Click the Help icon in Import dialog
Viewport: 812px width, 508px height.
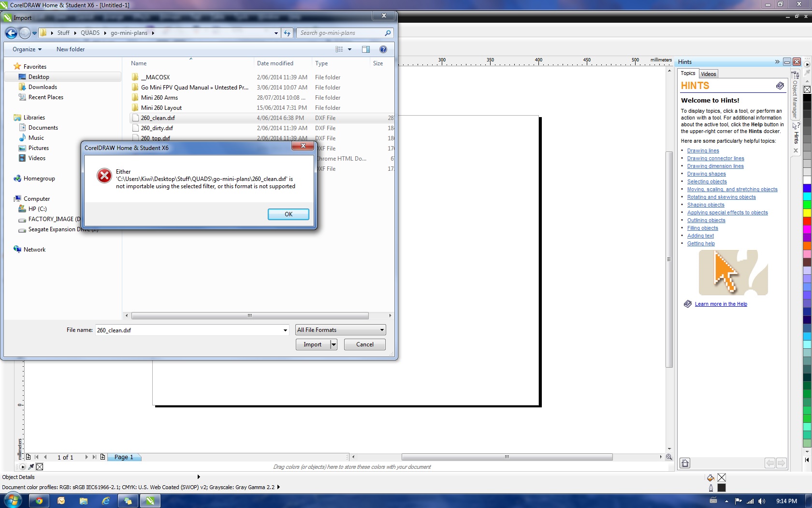pyautogui.click(x=383, y=49)
